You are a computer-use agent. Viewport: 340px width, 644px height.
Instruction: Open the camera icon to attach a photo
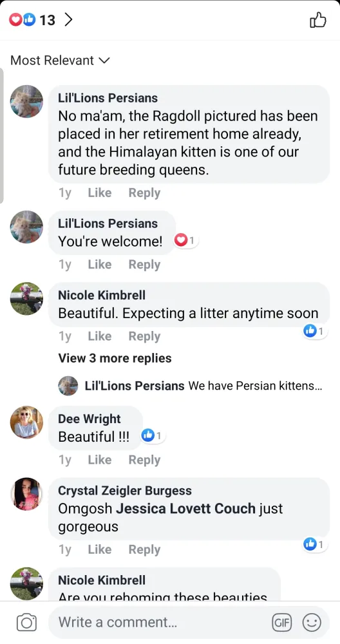pos(26,623)
